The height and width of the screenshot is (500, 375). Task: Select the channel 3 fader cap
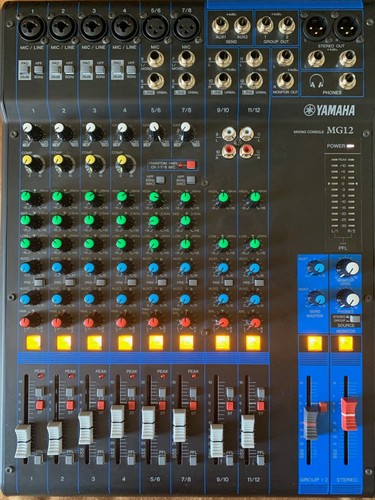[x=86, y=428]
